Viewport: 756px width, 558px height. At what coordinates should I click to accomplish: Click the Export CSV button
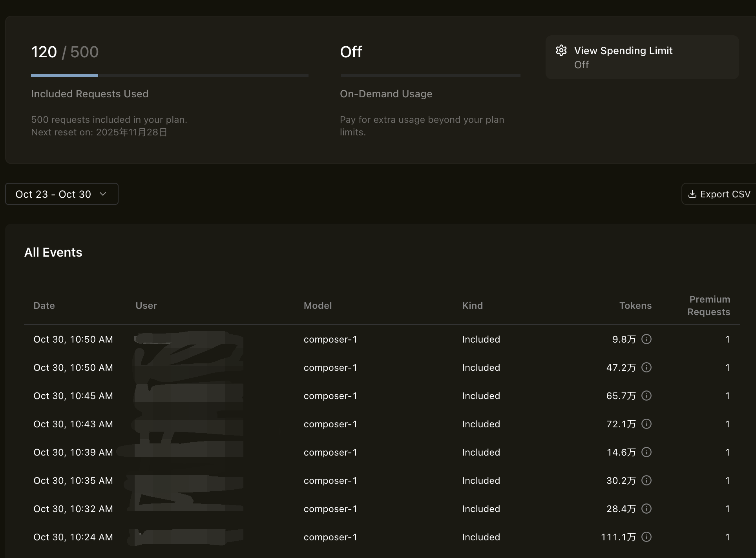click(719, 194)
